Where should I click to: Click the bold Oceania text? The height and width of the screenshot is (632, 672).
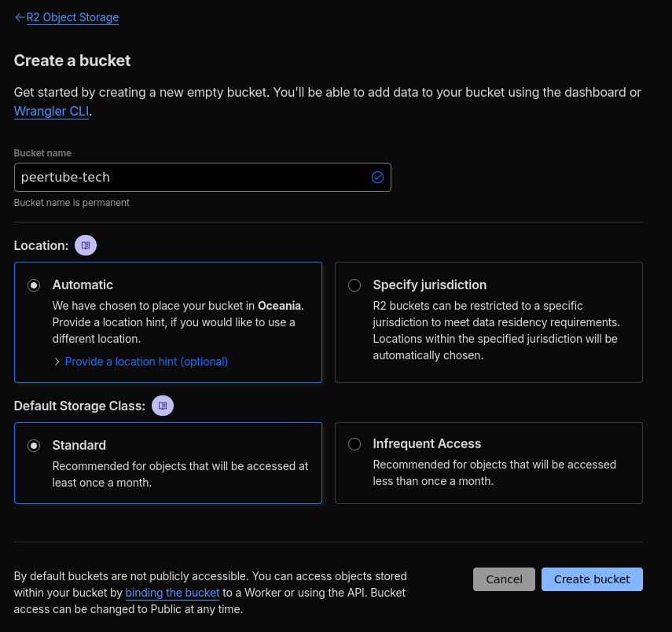tap(280, 306)
